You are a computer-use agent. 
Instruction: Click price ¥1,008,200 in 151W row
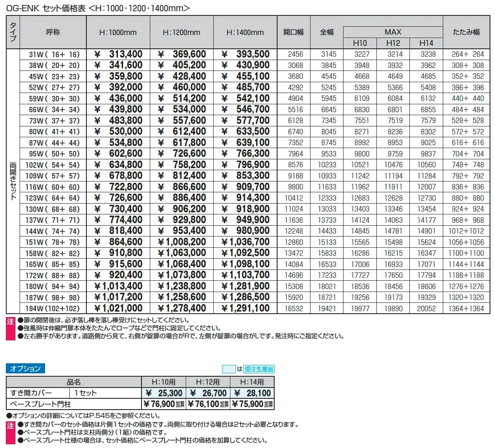point(182,242)
